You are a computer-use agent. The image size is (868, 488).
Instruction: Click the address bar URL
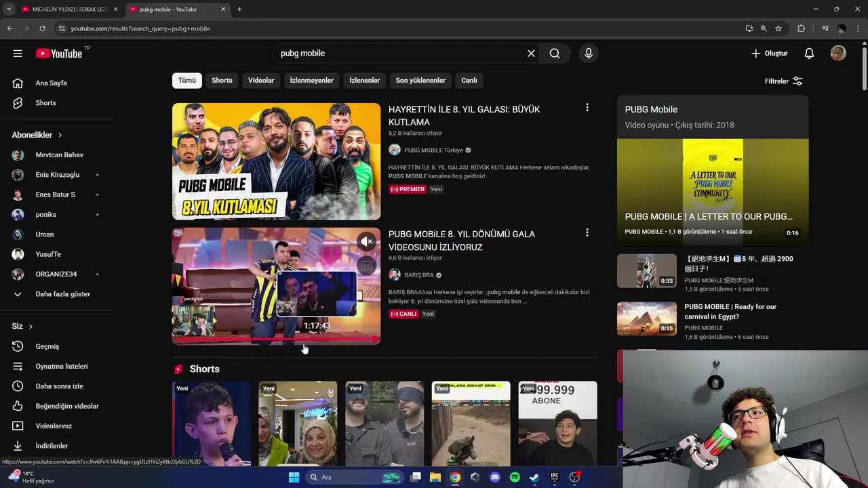tap(140, 28)
